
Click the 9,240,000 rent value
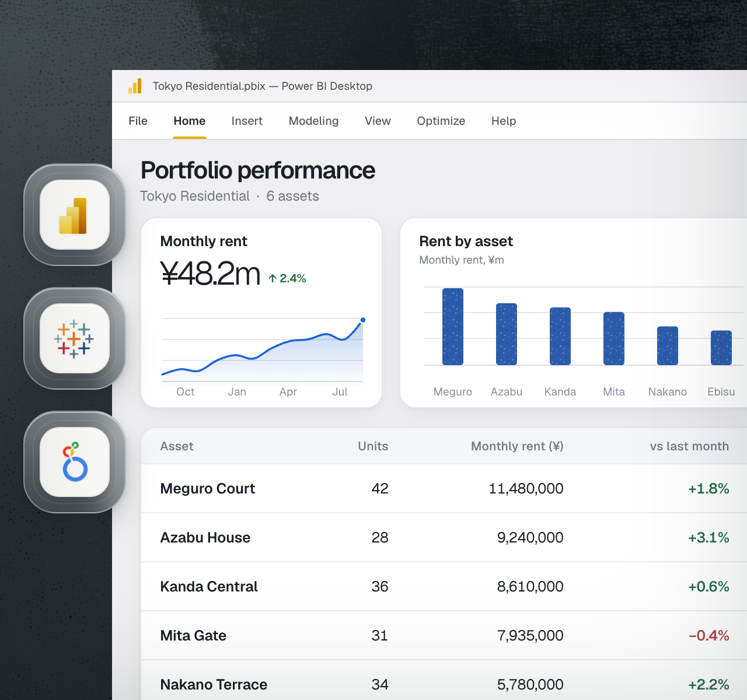coord(530,537)
